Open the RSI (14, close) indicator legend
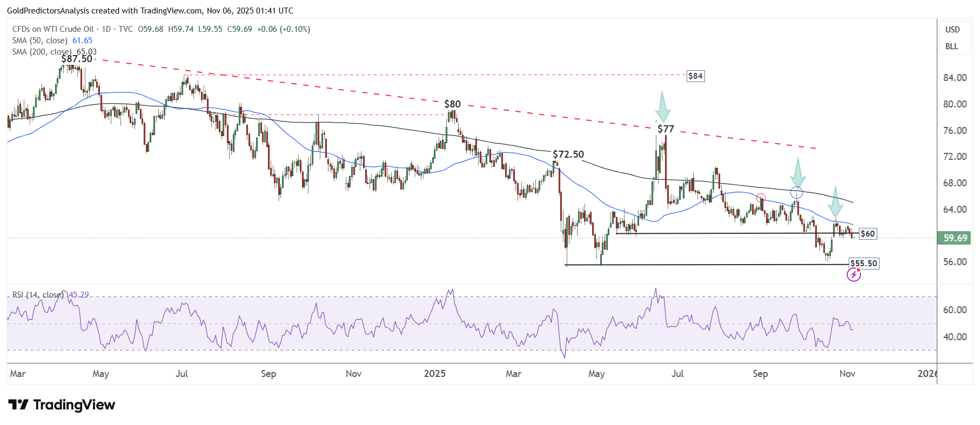This screenshot has height=425, width=980. click(38, 295)
